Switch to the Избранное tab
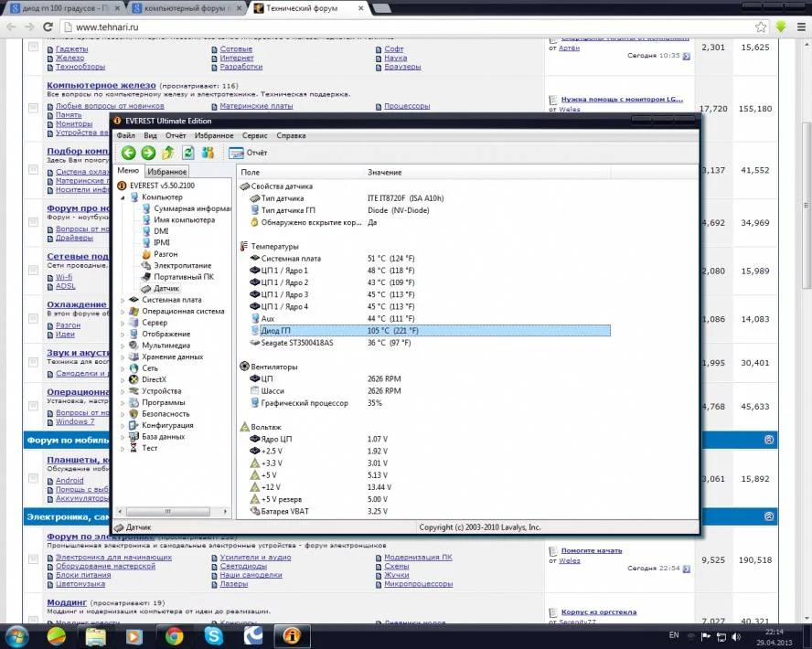The image size is (812, 649). click(x=167, y=172)
